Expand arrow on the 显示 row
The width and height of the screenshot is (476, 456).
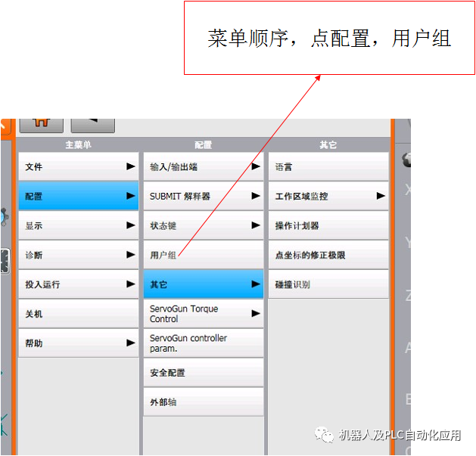[x=130, y=225]
